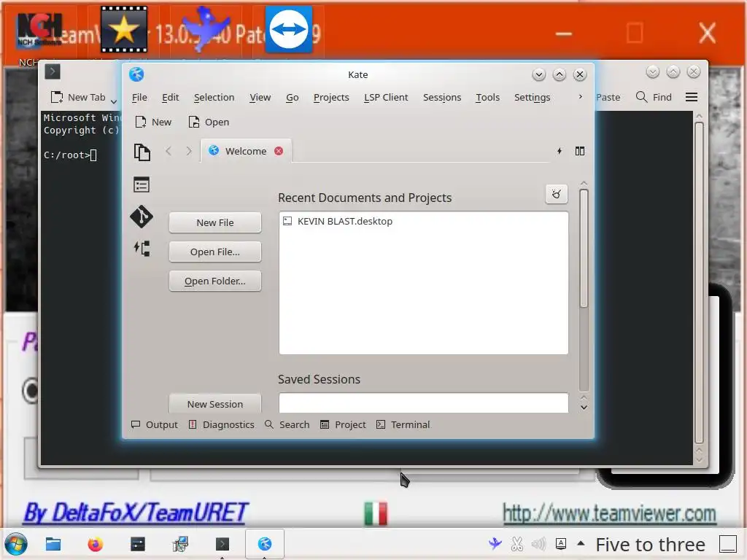
Task: Toggle the Terminal bottom panel
Action: point(403,424)
